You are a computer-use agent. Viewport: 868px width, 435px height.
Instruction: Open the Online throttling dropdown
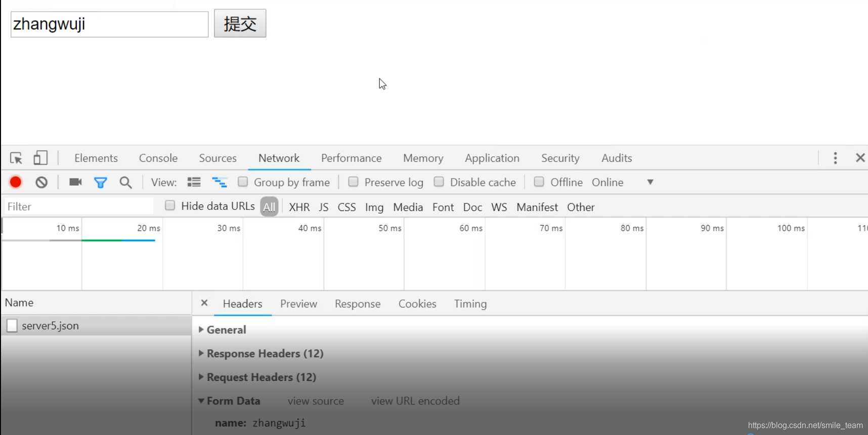pyautogui.click(x=623, y=182)
